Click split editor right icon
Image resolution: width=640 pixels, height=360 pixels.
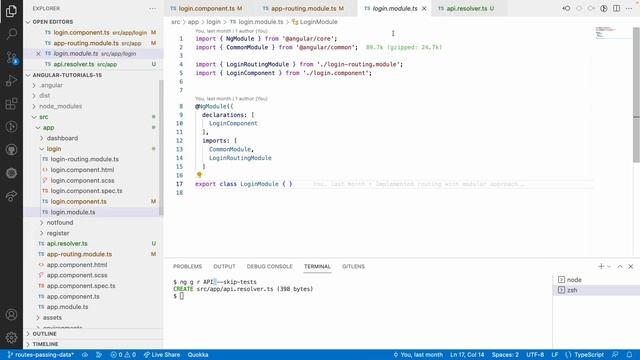pyautogui.click(x=616, y=8)
